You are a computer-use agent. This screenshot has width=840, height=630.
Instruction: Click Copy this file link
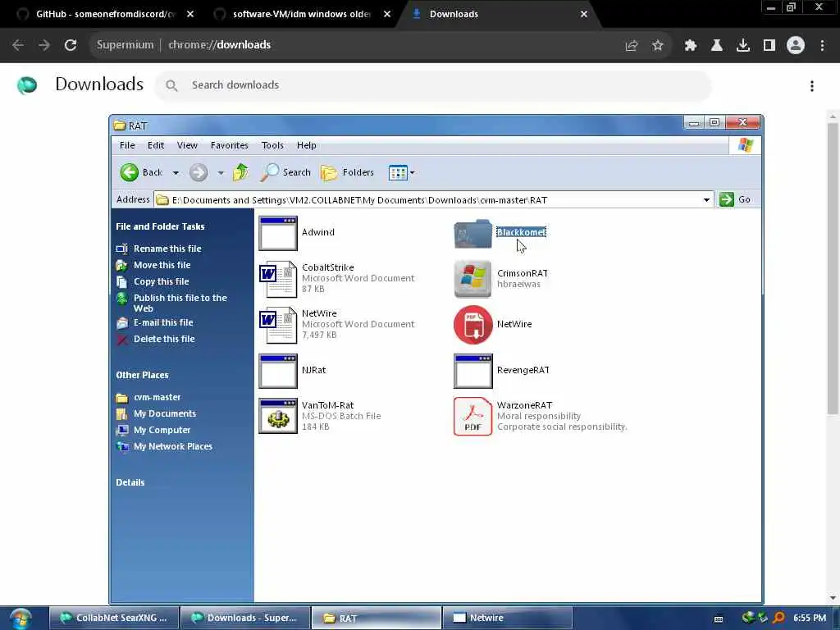coord(162,281)
